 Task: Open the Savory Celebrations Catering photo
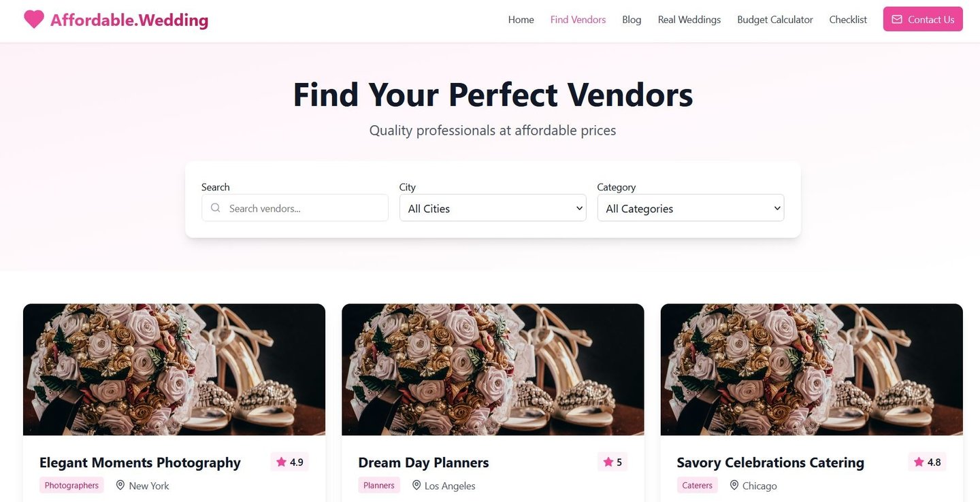coord(812,369)
